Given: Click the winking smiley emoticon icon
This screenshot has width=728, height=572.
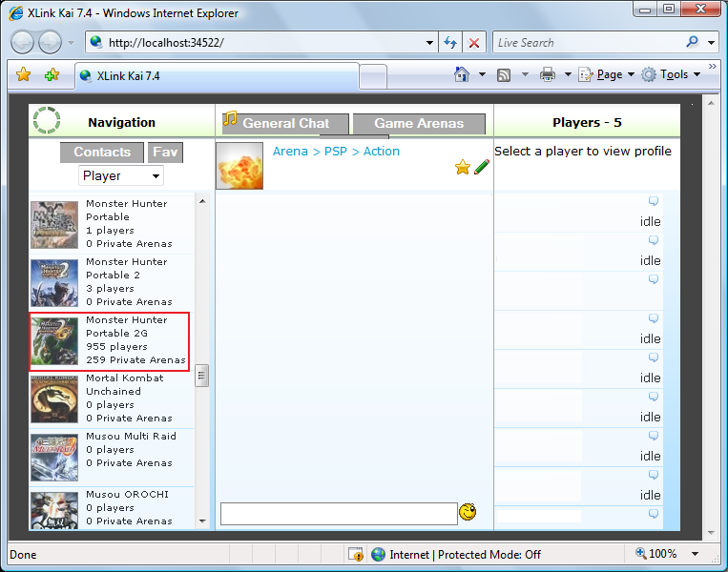Looking at the screenshot, I should [468, 512].
